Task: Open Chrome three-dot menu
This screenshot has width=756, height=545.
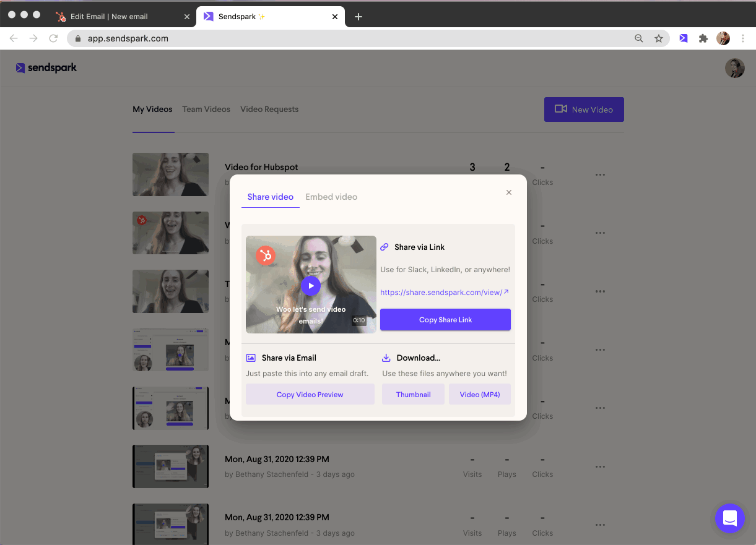Action: 743,38
